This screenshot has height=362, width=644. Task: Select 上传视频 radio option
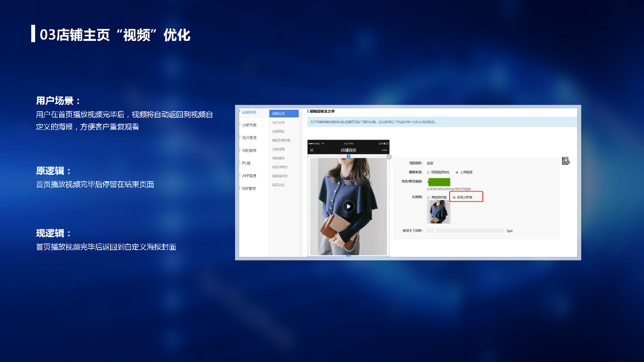tap(457, 172)
